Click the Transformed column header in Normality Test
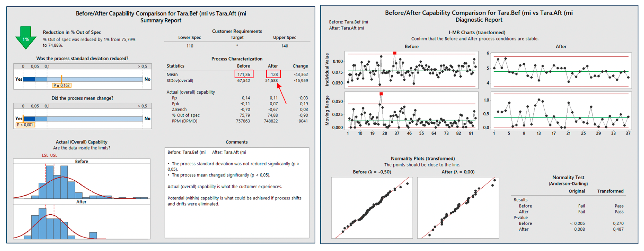The height and width of the screenshot is (251, 644). [x=610, y=191]
